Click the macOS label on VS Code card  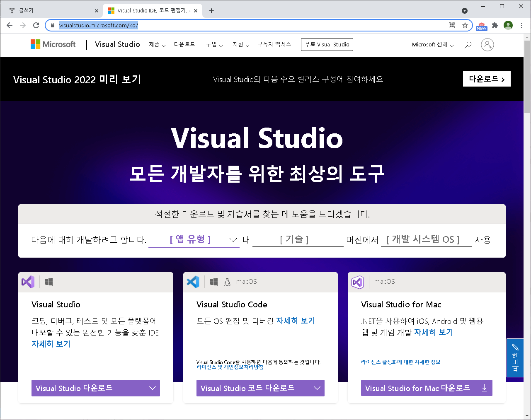click(x=247, y=282)
